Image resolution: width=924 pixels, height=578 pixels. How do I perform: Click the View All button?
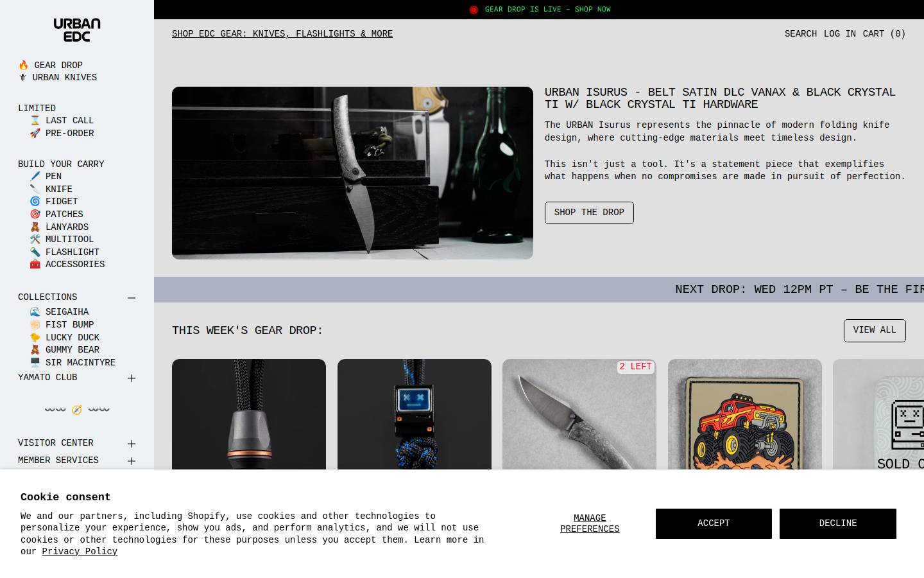[875, 330]
